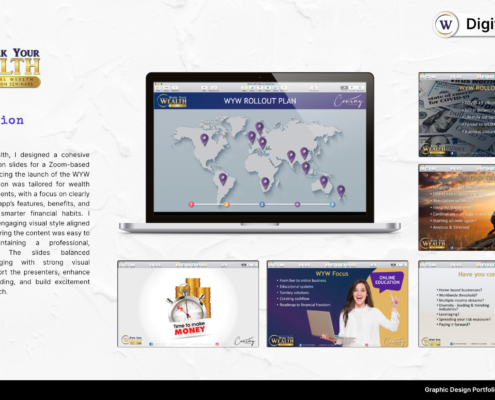This screenshot has width=495, height=400.
Task: Click the circular W logo icon
Action: (446, 24)
